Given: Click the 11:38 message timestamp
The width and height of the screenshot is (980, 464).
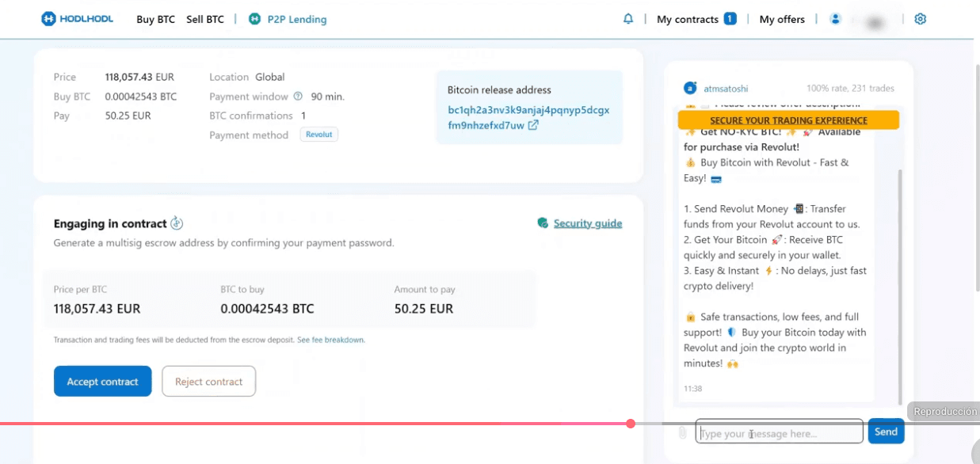Looking at the screenshot, I should click(x=693, y=389).
